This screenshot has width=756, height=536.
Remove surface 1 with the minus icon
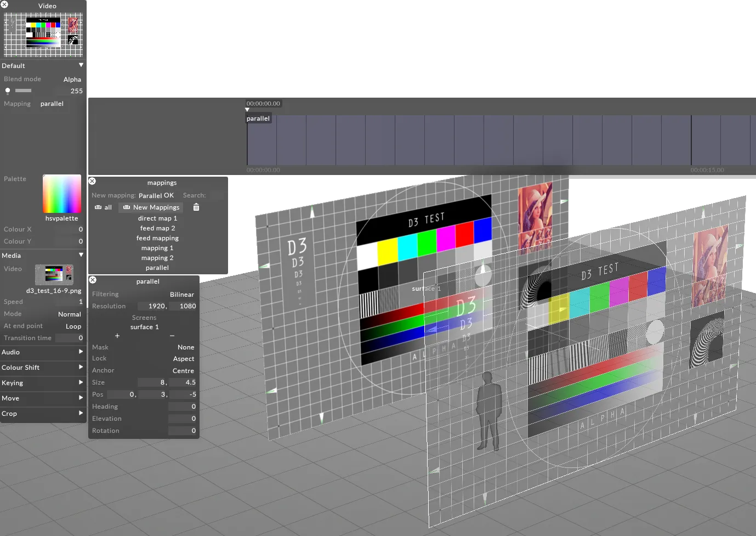click(172, 336)
